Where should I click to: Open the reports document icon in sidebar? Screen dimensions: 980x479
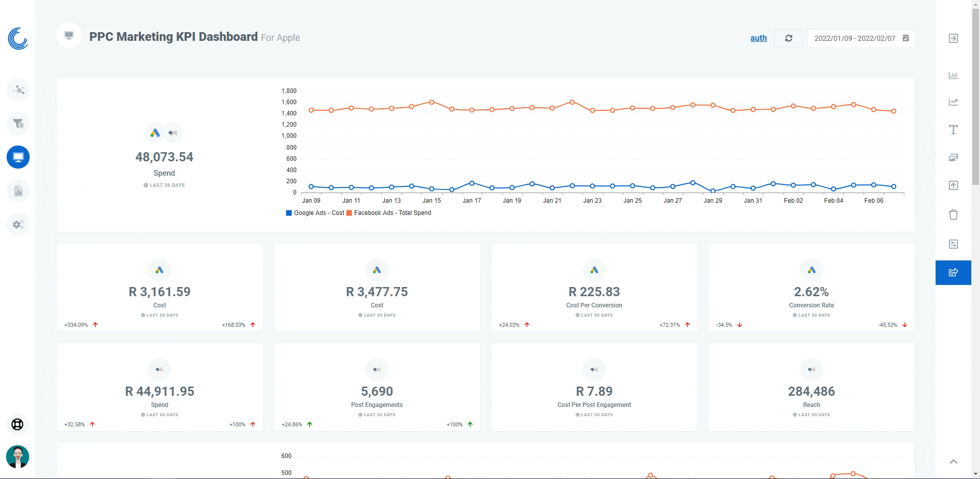(18, 191)
